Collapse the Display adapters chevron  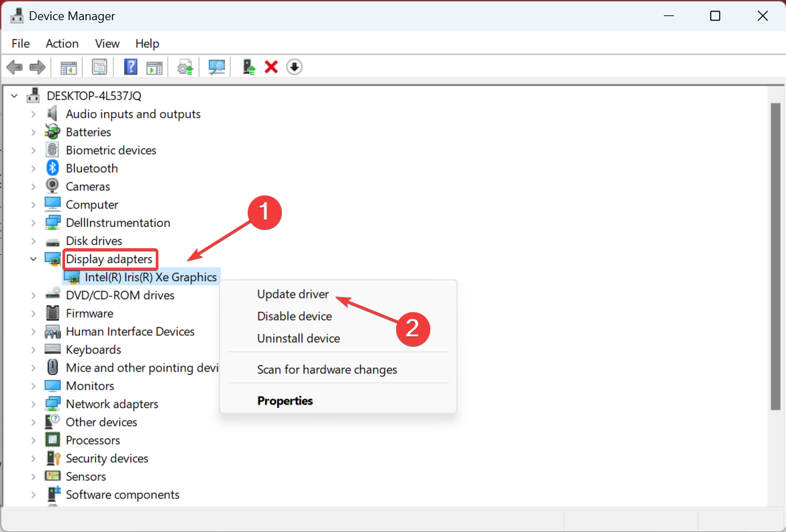(x=34, y=259)
